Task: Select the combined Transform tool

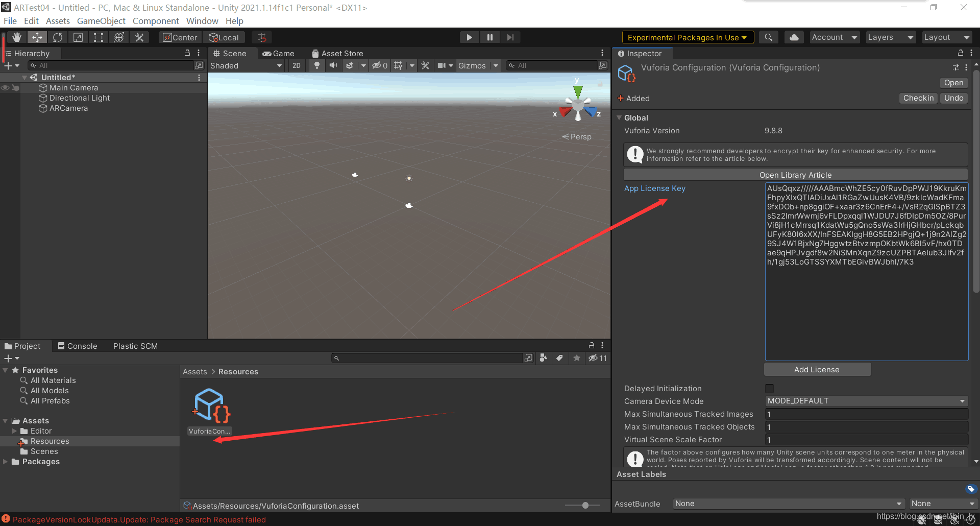Action: [x=119, y=37]
